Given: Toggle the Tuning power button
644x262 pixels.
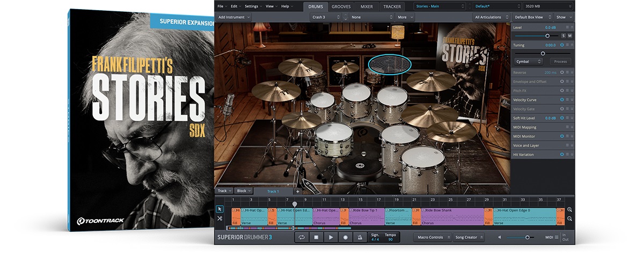Looking at the screenshot, I should pos(562,45).
